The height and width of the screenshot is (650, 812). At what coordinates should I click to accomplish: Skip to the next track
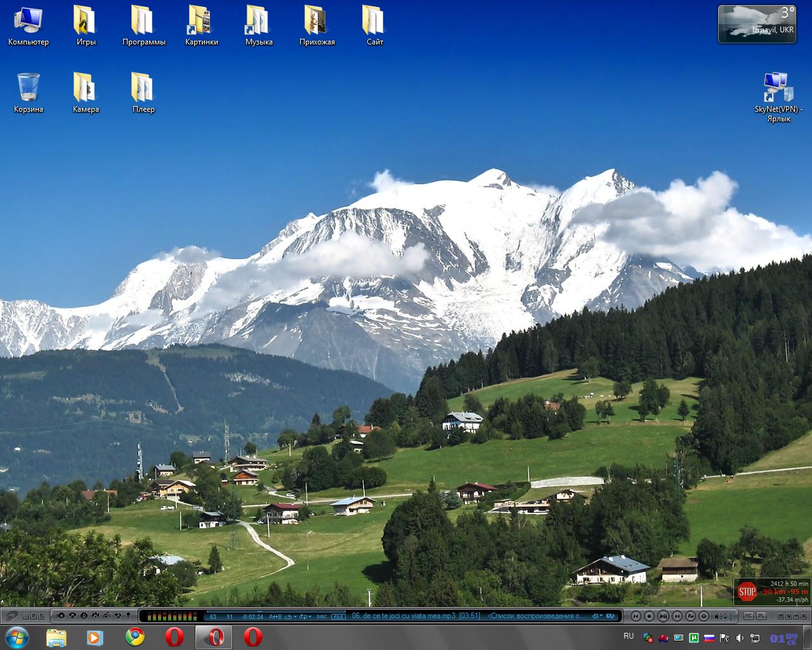[677, 616]
